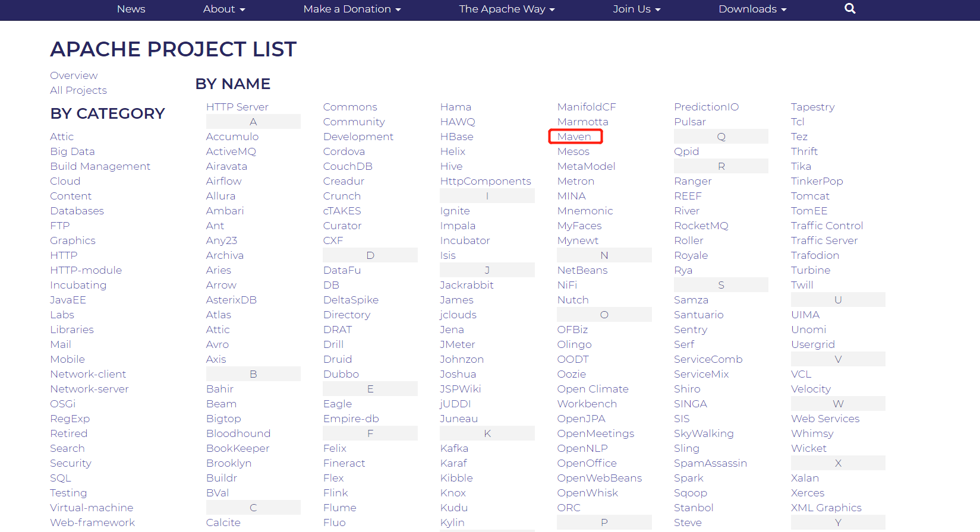Expand the Join Us menu
980x532 pixels.
636,9
